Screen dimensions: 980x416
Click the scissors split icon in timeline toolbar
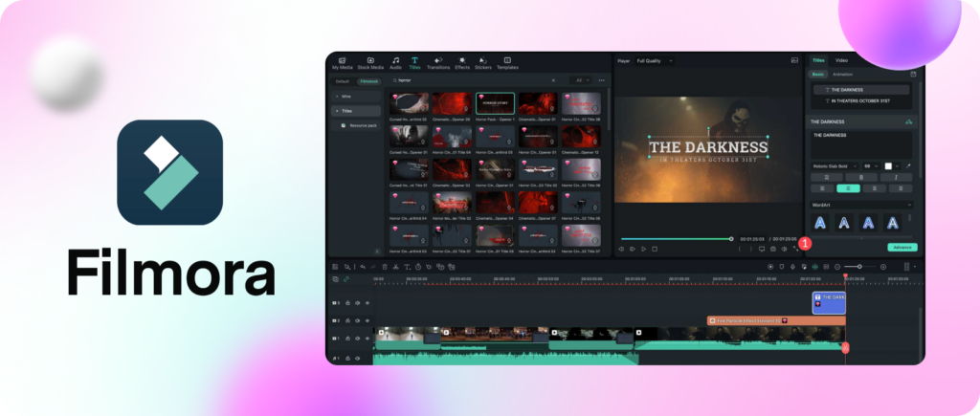[x=395, y=267]
